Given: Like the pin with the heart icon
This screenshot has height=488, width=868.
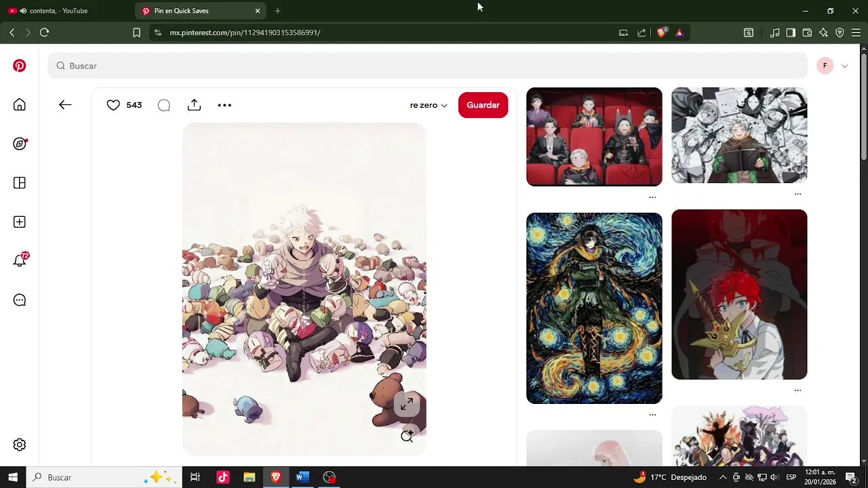Looking at the screenshot, I should tap(113, 105).
